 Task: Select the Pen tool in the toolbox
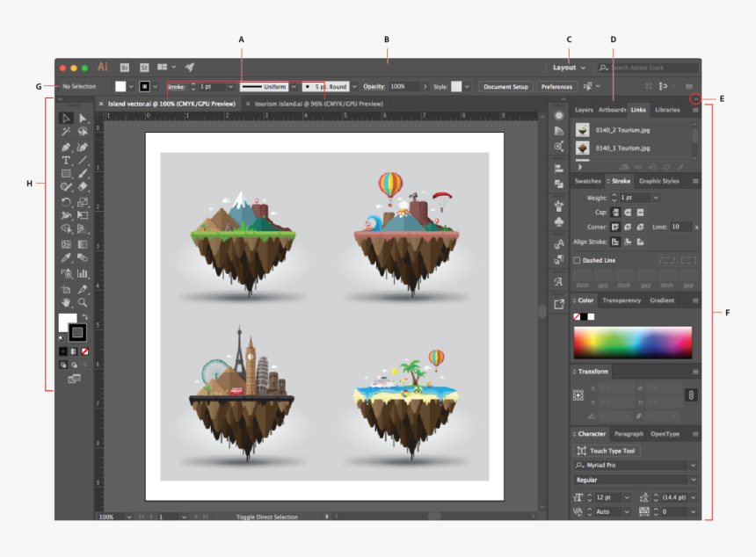click(66, 147)
